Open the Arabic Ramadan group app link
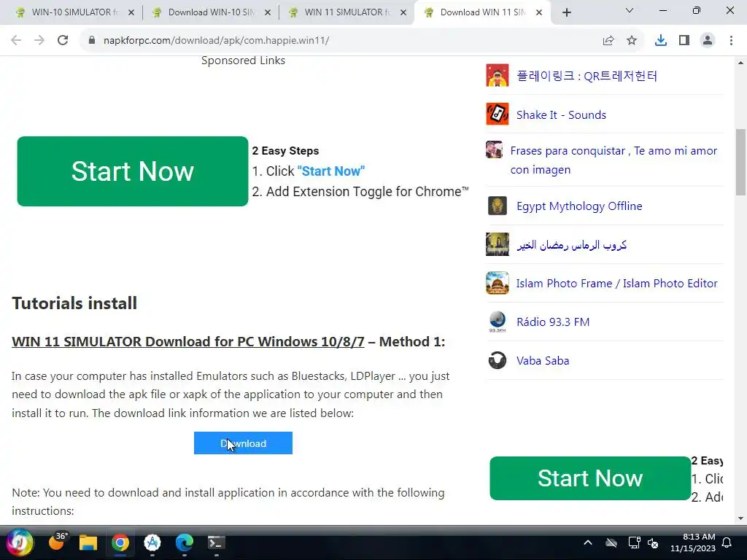The image size is (747, 560). tap(572, 245)
